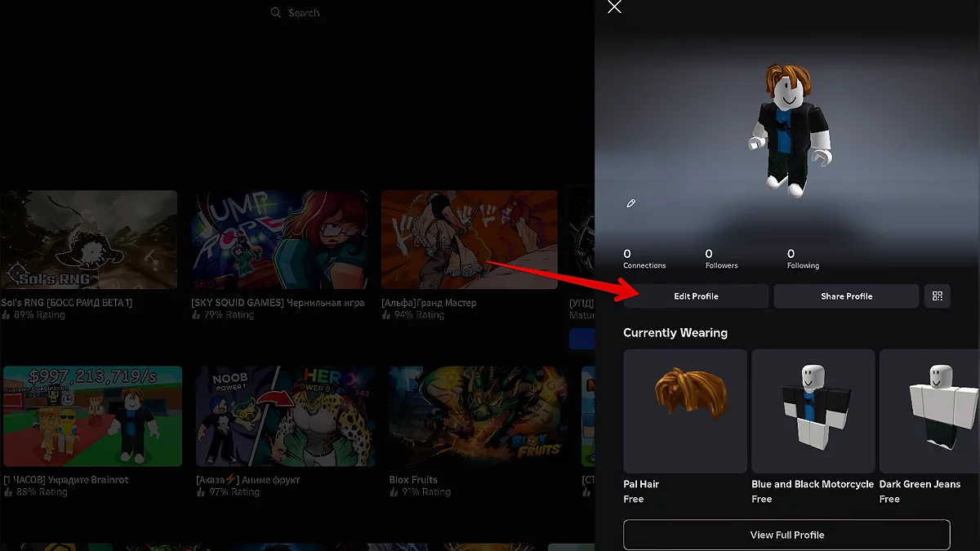Select the Dark Green Jeans item thumbnail

(x=929, y=411)
